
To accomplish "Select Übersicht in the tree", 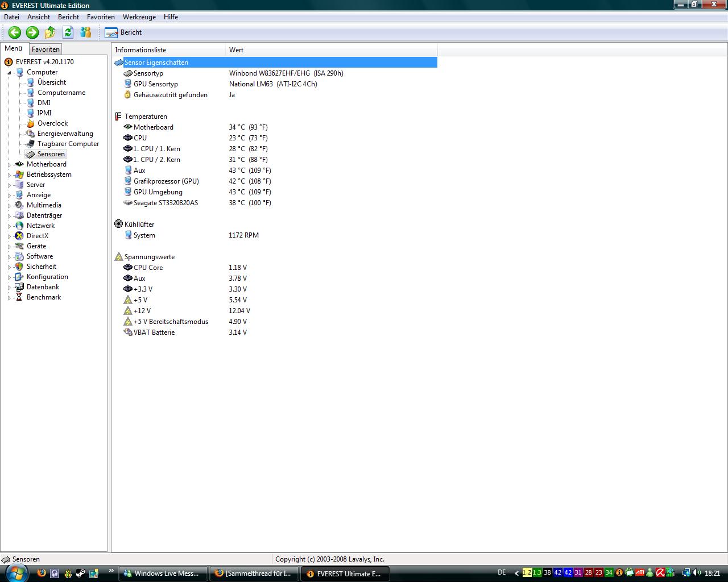I will point(52,82).
